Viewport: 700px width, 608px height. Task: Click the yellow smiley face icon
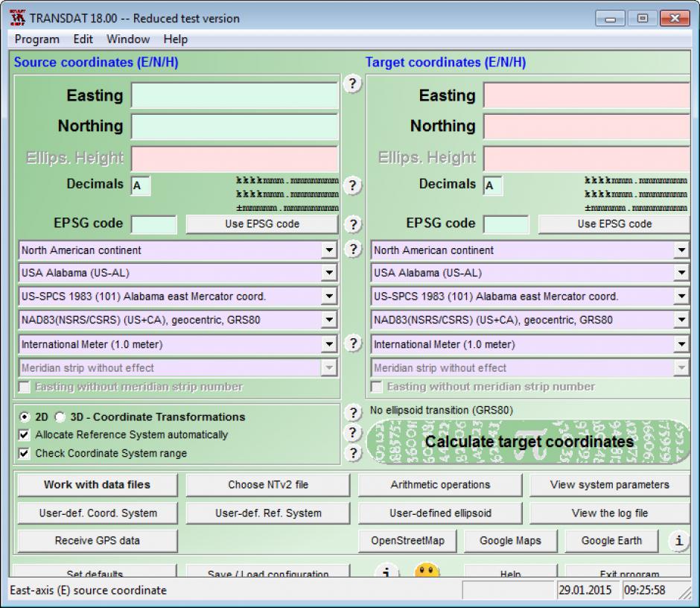point(427,570)
